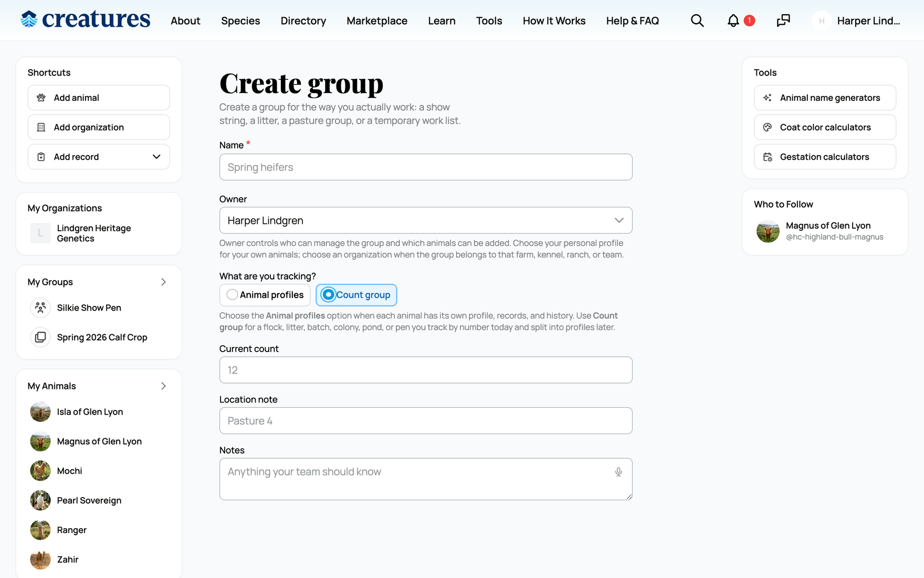Open Spring 2026 Calf Crop link
The width and height of the screenshot is (924, 578).
[102, 337]
